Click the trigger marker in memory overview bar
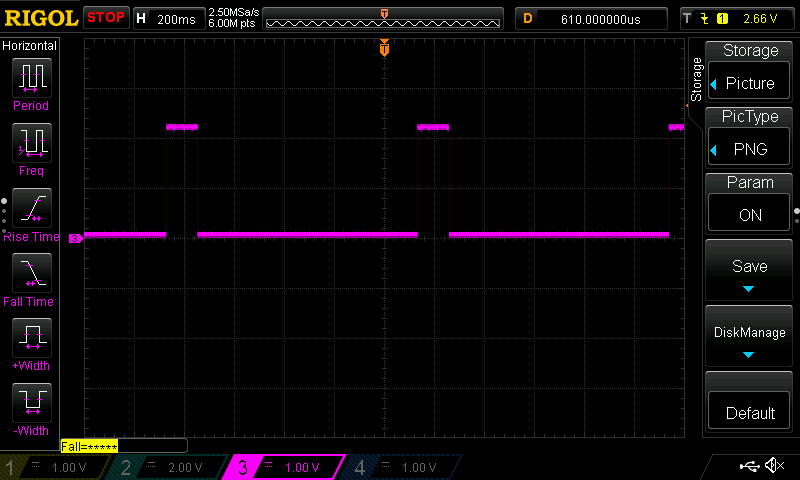The width and height of the screenshot is (800, 480). (x=384, y=14)
